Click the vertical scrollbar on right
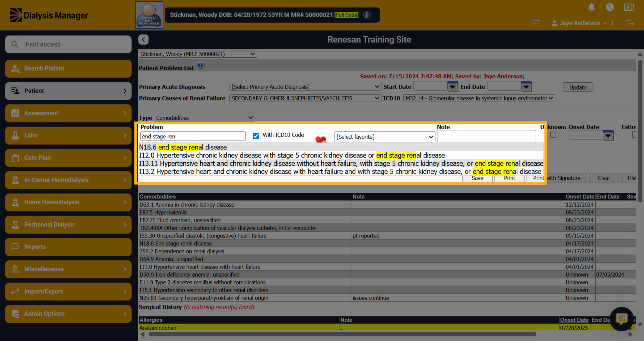This screenshot has height=341, width=644. click(640, 131)
